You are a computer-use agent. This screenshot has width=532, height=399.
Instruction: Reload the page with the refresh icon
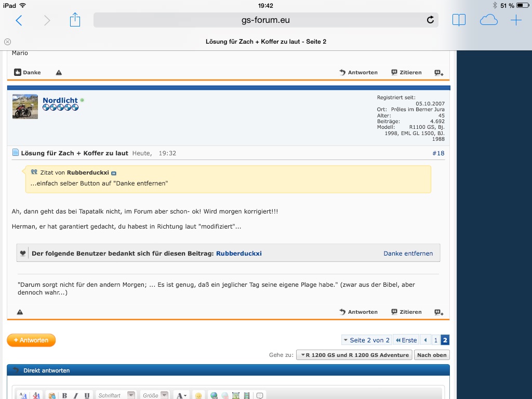tap(430, 20)
